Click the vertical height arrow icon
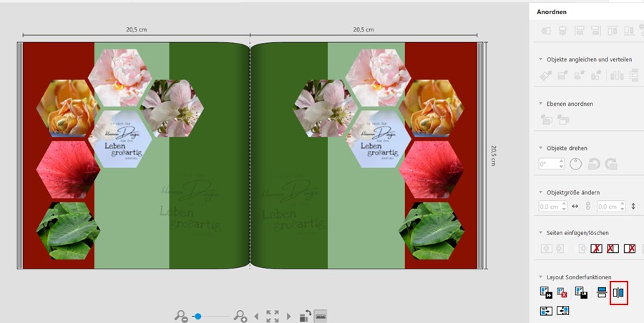The image size is (644, 323). click(x=633, y=207)
